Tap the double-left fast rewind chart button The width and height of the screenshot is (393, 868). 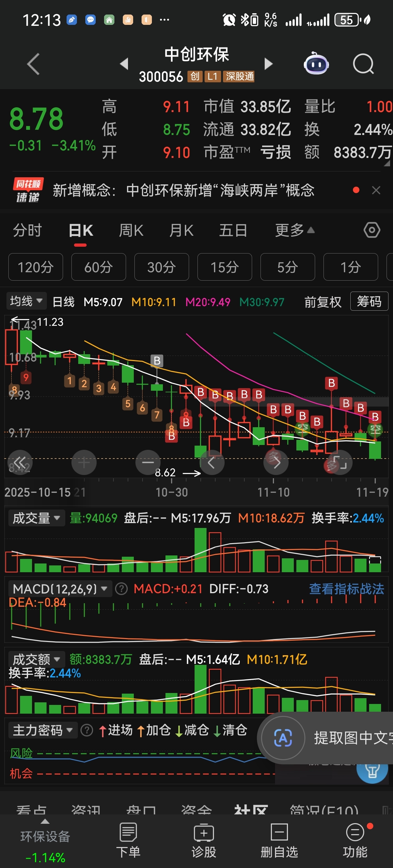click(x=20, y=462)
